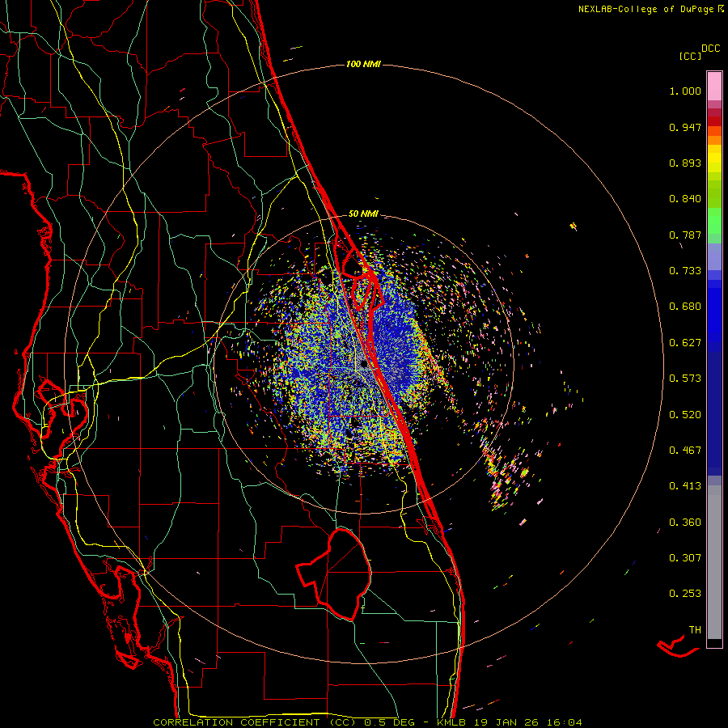Click the [CC] units label

click(690, 56)
